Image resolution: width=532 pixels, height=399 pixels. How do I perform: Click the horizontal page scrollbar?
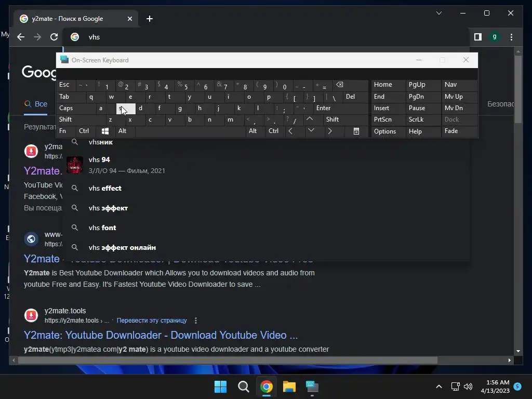228,361
